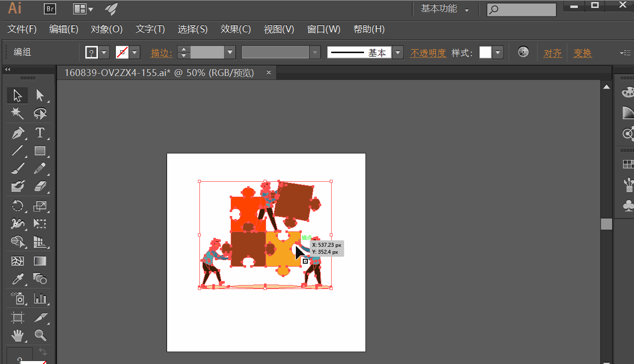Open Adobe Bridge via Br icon
The height and width of the screenshot is (364, 634).
[x=50, y=8]
